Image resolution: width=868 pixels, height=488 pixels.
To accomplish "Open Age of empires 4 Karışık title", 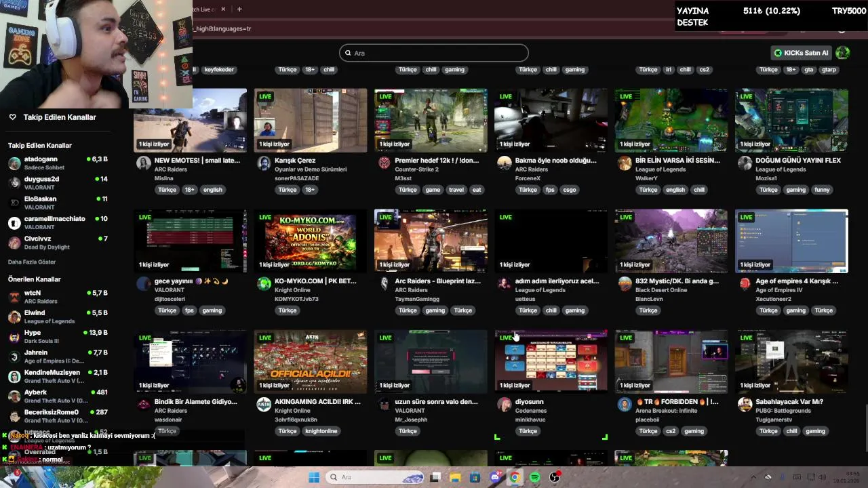I will [x=797, y=281].
